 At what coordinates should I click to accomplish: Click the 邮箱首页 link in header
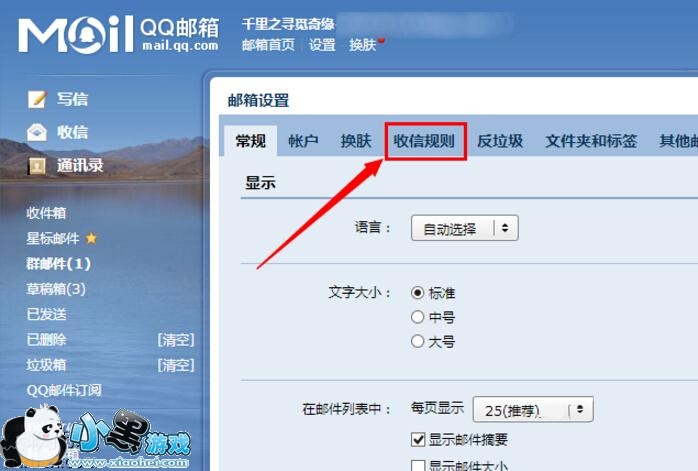(x=268, y=45)
